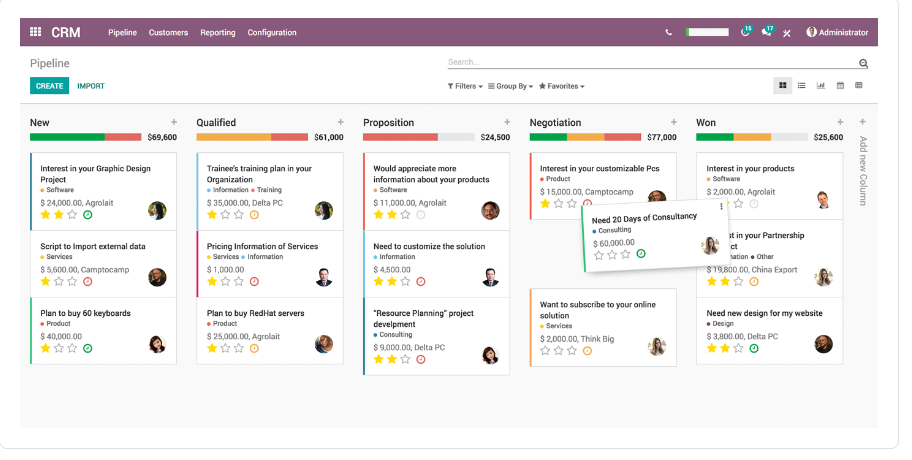The image size is (912, 460).
Task: Open the Configuration menu
Action: coord(272,33)
